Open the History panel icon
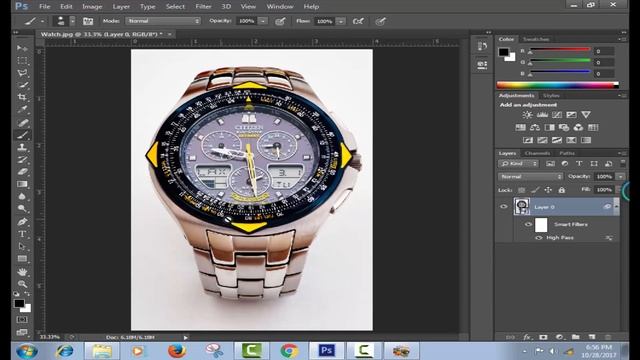 (x=482, y=46)
